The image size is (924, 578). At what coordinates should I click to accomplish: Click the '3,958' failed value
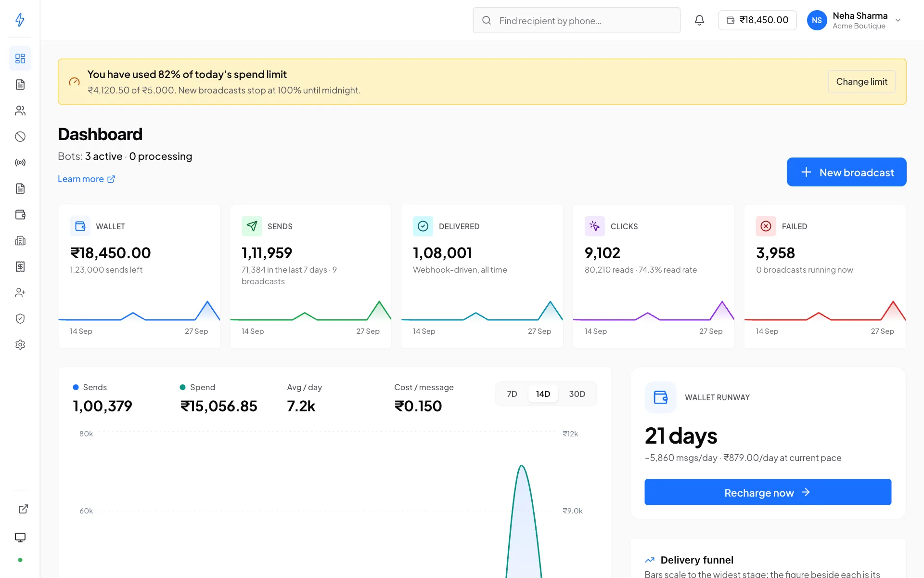point(775,253)
